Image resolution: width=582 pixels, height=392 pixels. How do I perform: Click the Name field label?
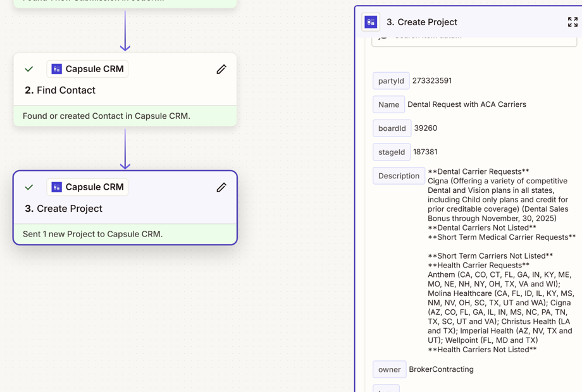(x=388, y=104)
